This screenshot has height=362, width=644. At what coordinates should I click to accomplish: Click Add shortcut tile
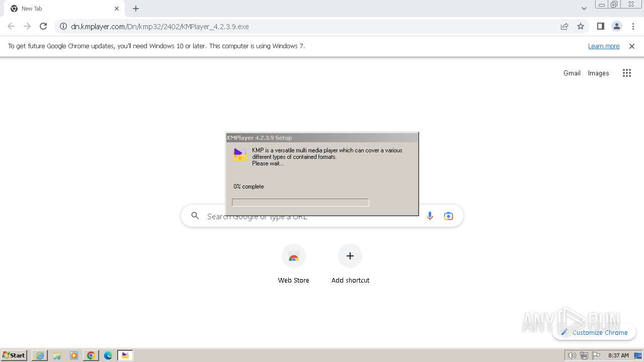350,264
